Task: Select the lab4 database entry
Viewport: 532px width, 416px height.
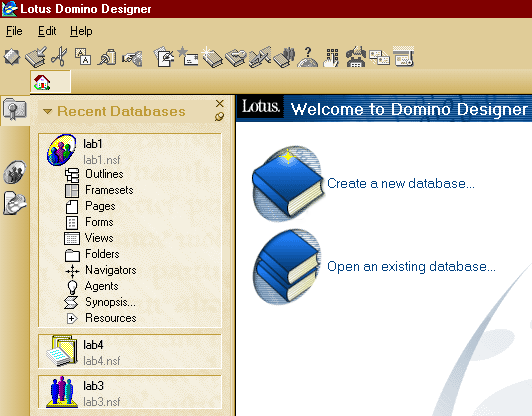Action: click(x=130, y=352)
